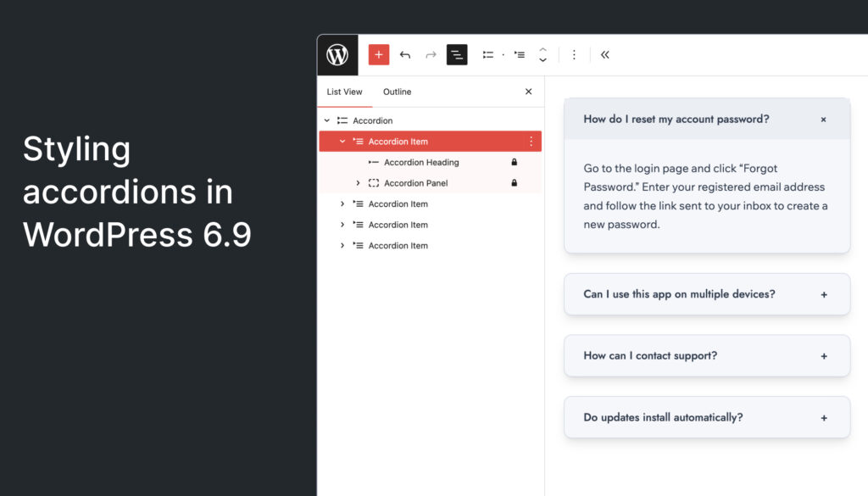Undo the last change
This screenshot has height=496, width=868.
coord(404,55)
